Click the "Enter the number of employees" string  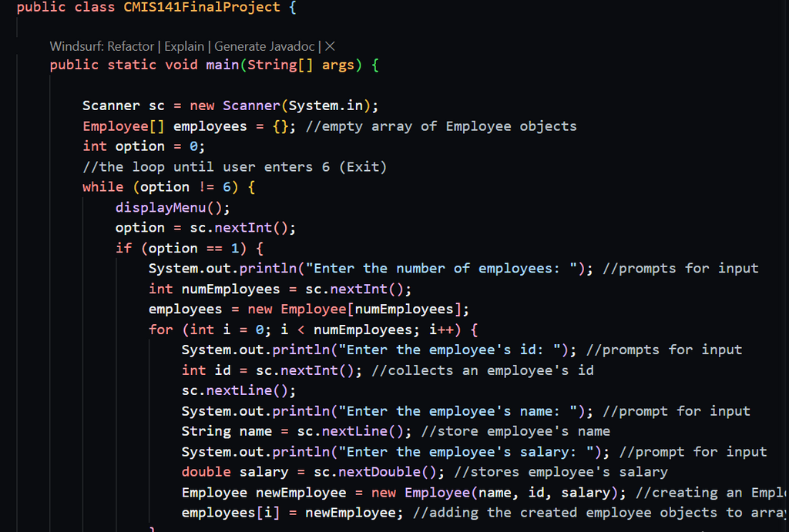click(x=445, y=269)
